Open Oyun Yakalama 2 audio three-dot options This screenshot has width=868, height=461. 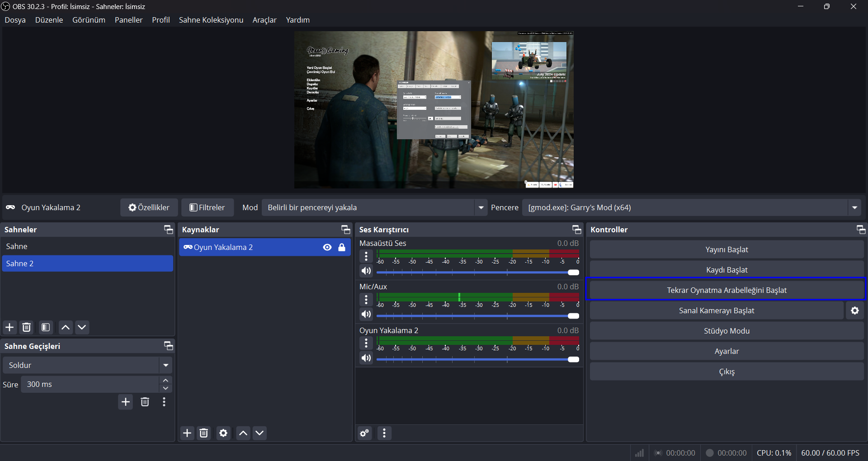pyautogui.click(x=366, y=343)
